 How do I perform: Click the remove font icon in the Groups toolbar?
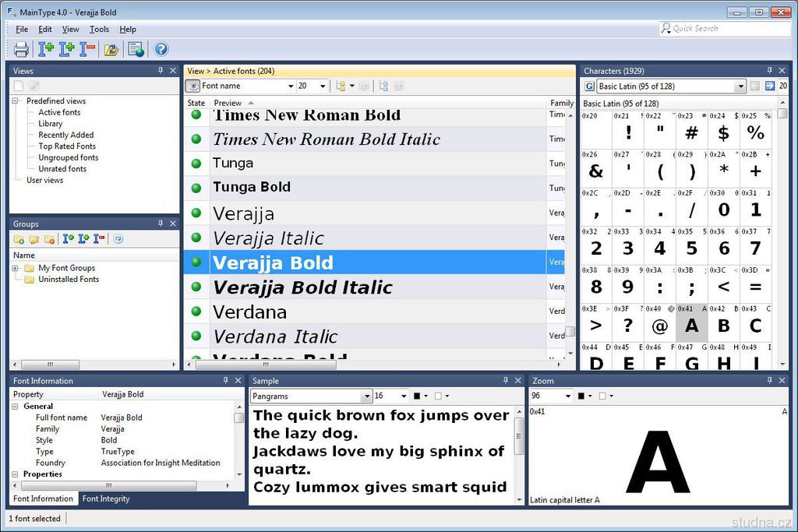pyautogui.click(x=99, y=238)
